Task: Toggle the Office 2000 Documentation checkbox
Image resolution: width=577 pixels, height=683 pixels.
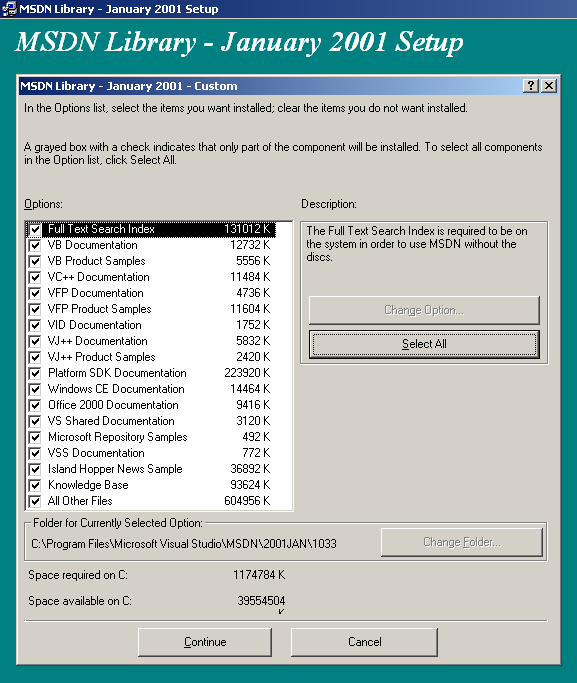Action: [x=35, y=405]
